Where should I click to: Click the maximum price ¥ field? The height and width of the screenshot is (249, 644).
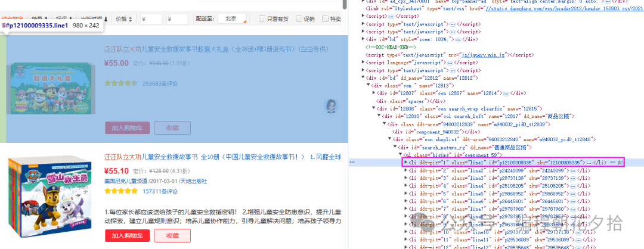pyautogui.click(x=177, y=19)
